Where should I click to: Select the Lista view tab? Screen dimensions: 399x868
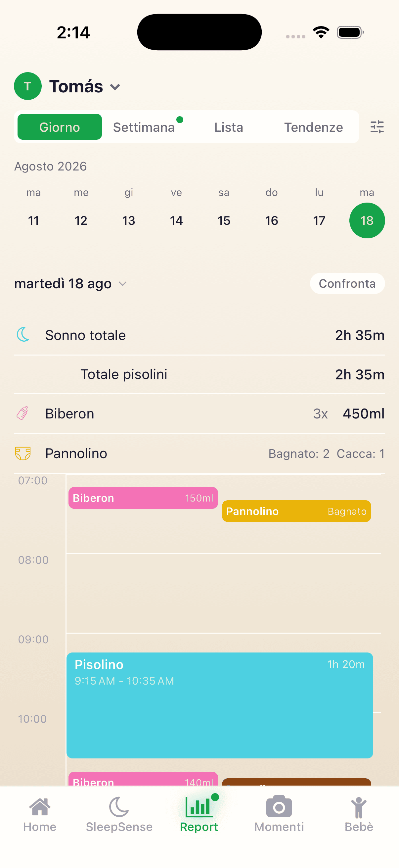pos(229,127)
